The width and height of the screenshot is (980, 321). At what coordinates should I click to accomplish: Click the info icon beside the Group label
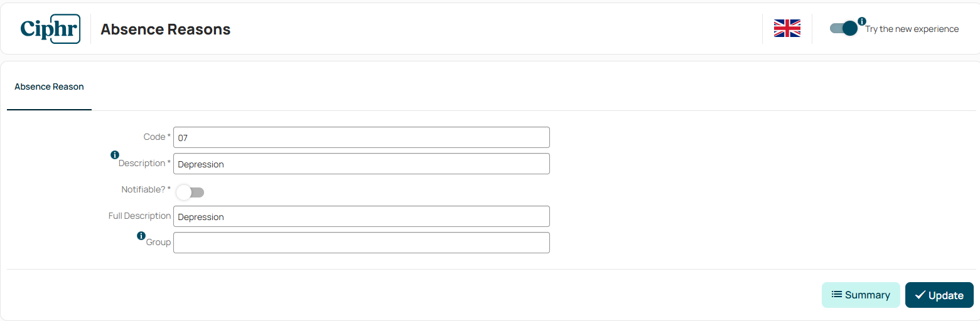[x=141, y=236]
